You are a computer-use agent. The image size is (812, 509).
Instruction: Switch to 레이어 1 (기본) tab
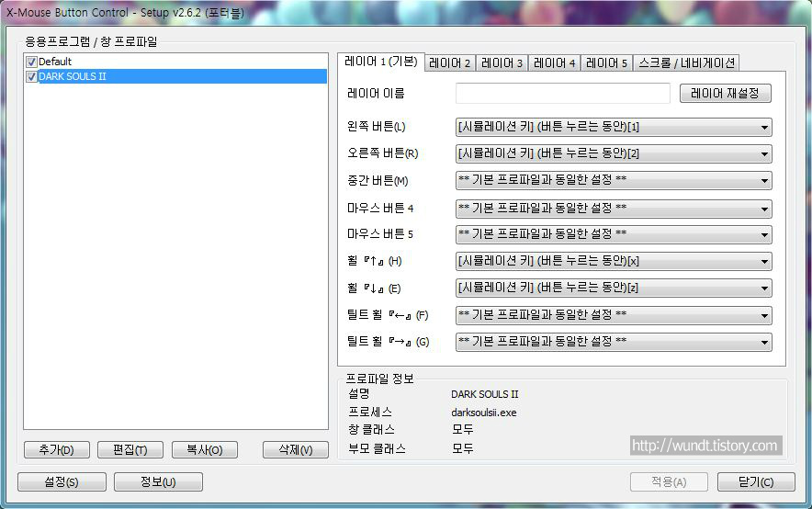click(380, 62)
